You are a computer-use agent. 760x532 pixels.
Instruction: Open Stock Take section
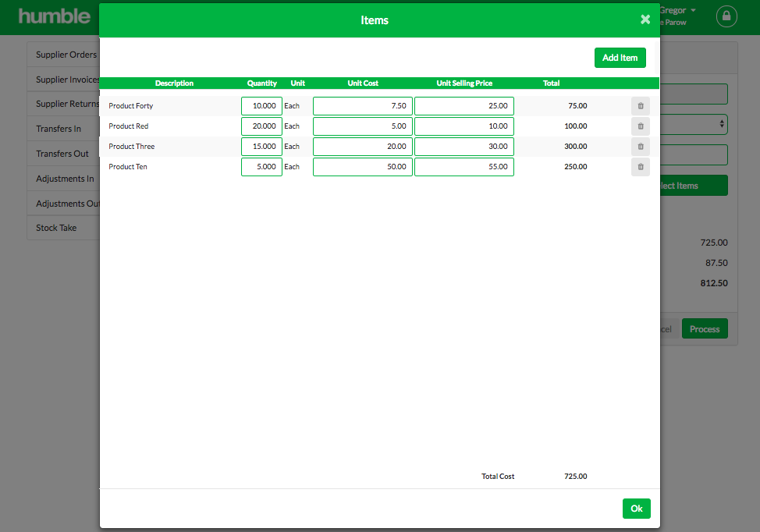(63, 228)
